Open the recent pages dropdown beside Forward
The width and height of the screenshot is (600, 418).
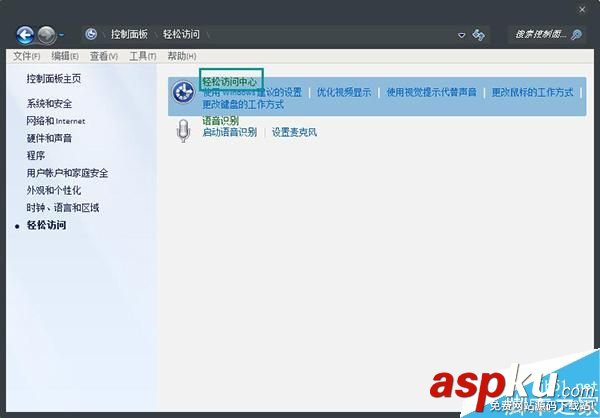tap(62, 35)
